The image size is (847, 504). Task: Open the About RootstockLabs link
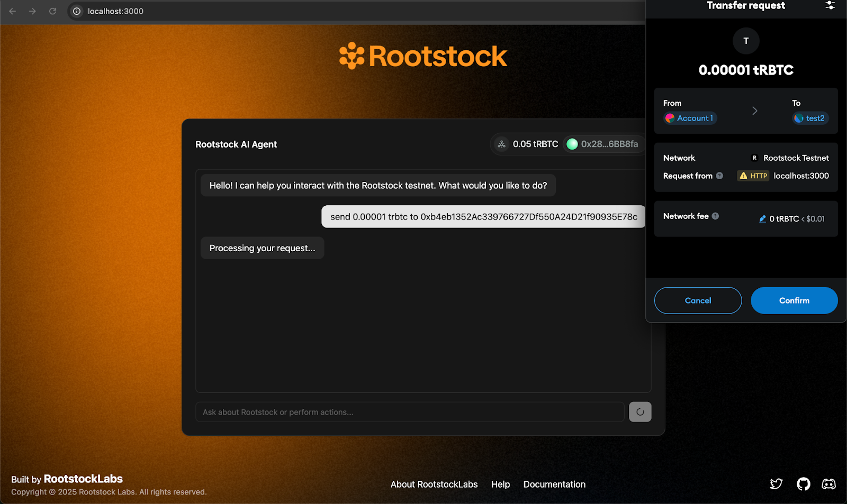434,484
